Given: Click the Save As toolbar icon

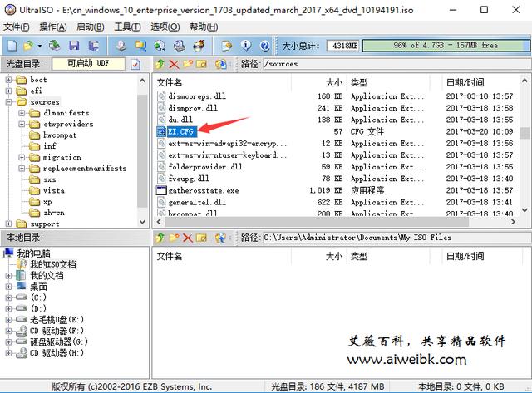Looking at the screenshot, I should click(x=94, y=45).
